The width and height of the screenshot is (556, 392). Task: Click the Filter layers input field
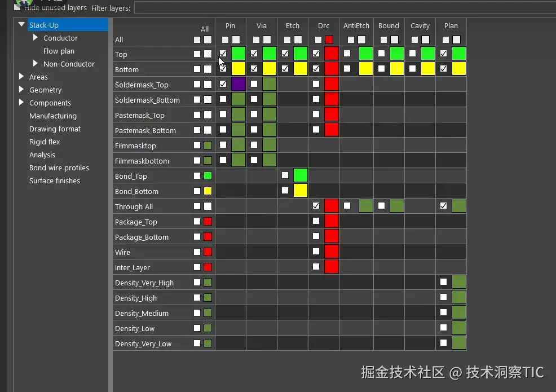[345, 8]
